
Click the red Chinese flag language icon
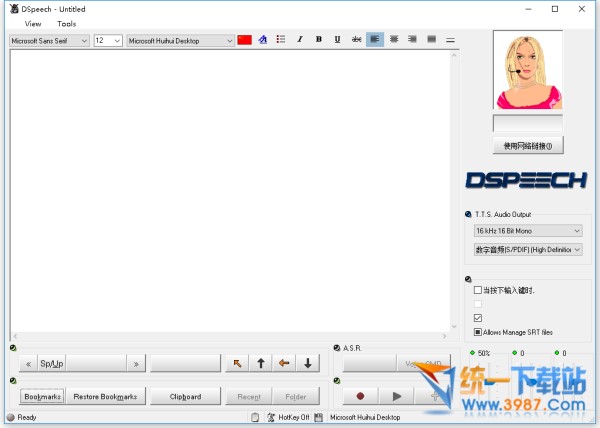click(x=245, y=39)
